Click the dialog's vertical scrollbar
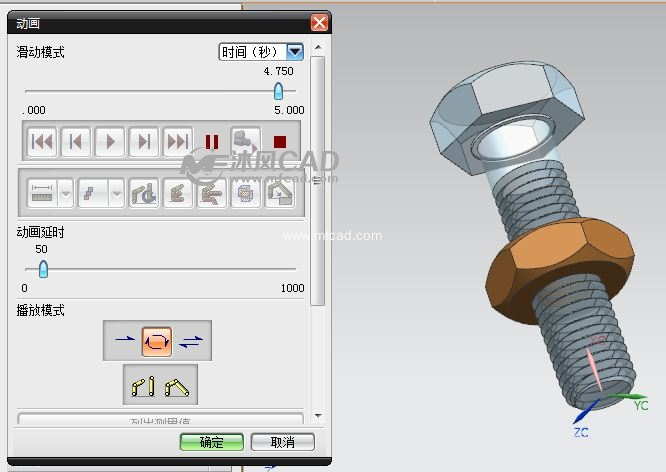 318,180
